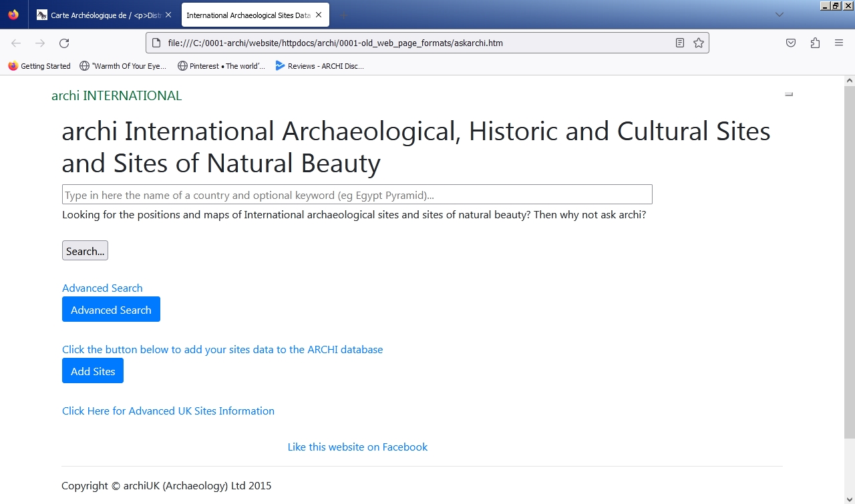Open the Save to Pocket icon
855x504 pixels.
790,43
